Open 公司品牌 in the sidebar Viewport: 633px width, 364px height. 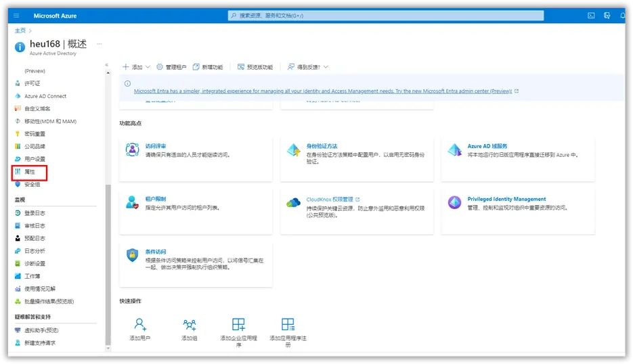pyautogui.click(x=35, y=146)
